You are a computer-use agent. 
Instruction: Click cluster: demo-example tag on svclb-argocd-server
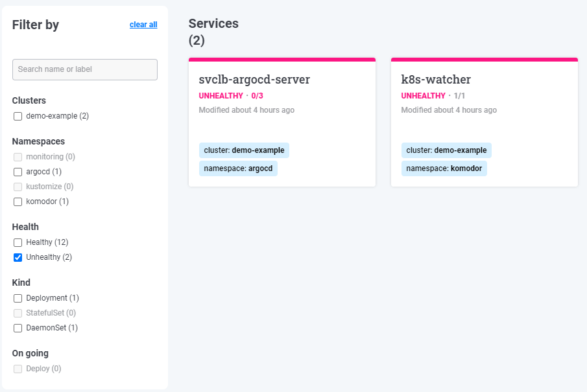click(x=244, y=150)
